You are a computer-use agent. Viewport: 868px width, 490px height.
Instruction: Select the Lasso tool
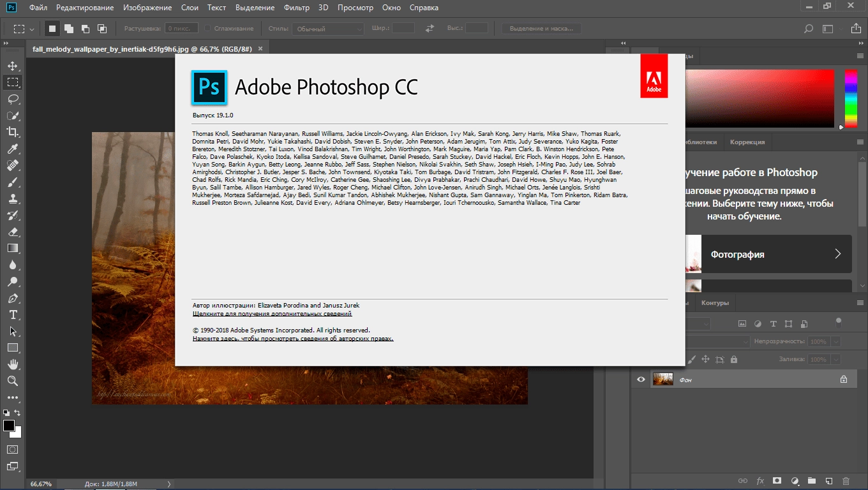tap(13, 99)
